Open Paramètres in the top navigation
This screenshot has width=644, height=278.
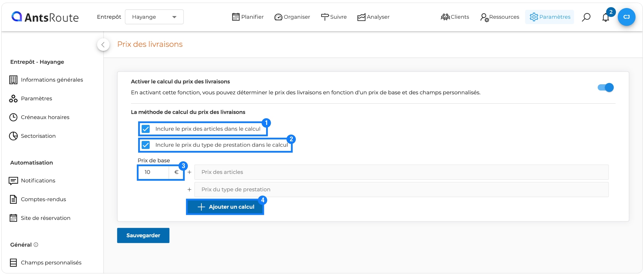point(550,17)
